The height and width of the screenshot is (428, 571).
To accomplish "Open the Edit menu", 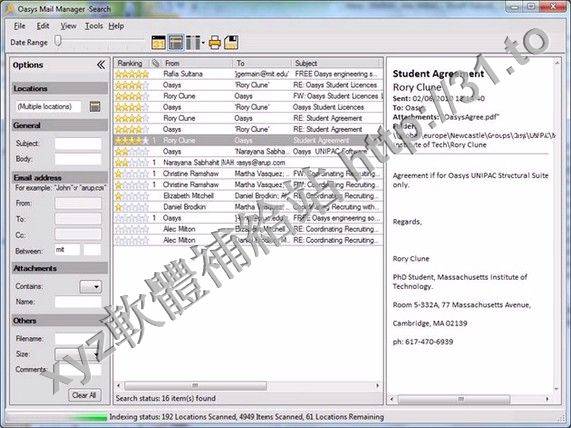I will click(43, 26).
